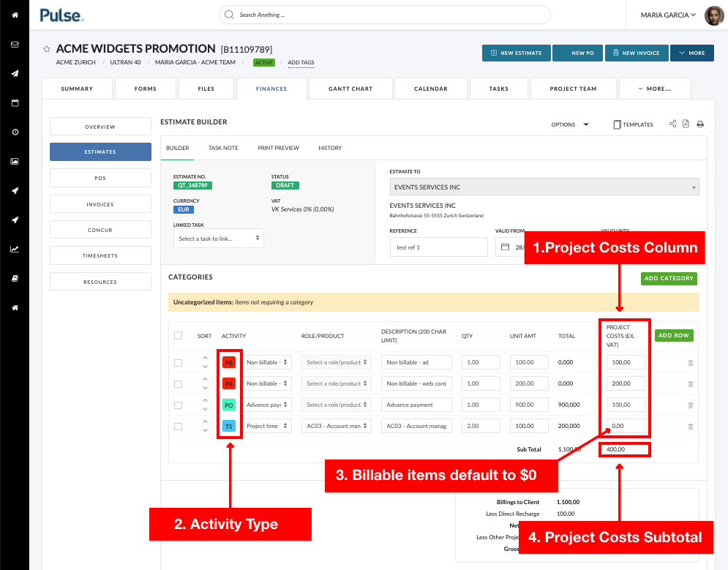Delete the AC03 Account manag row
728x570 pixels.
point(691,427)
